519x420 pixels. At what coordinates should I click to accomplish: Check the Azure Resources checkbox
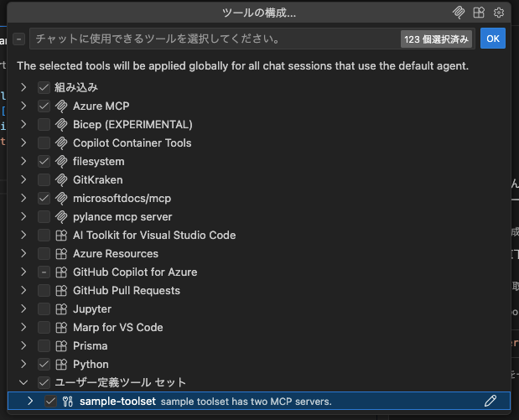(x=44, y=254)
